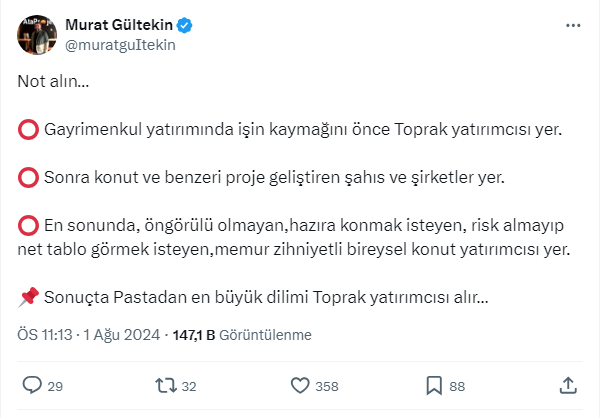Click the red circle before 'Sonra konut'
Screen dimensions: 609x418
tap(29, 178)
